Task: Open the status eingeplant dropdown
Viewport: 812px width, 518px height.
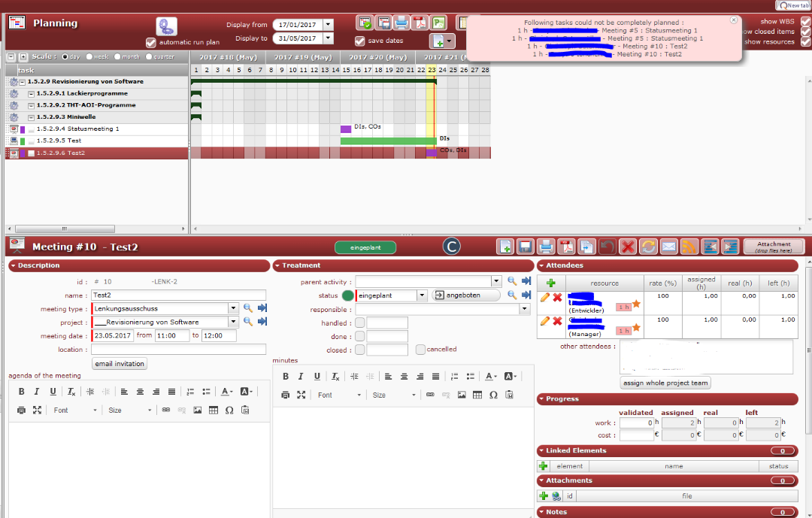Action: pyautogui.click(x=422, y=295)
